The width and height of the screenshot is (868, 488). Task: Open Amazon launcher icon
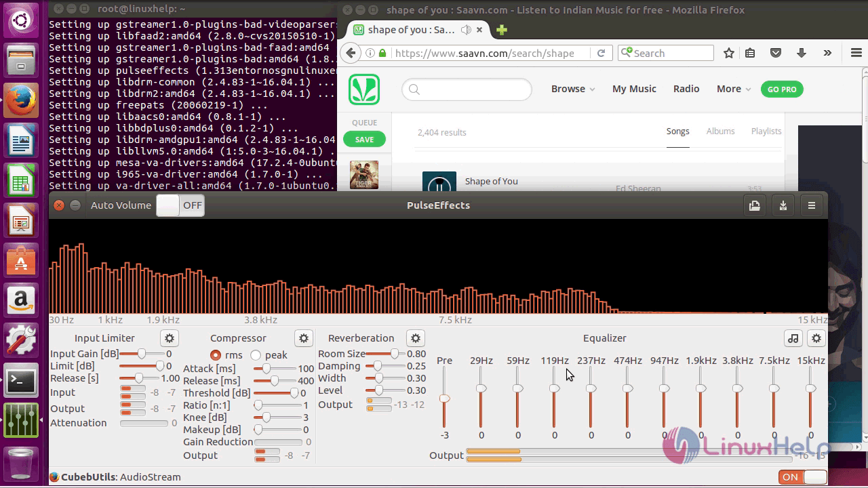tap(21, 300)
